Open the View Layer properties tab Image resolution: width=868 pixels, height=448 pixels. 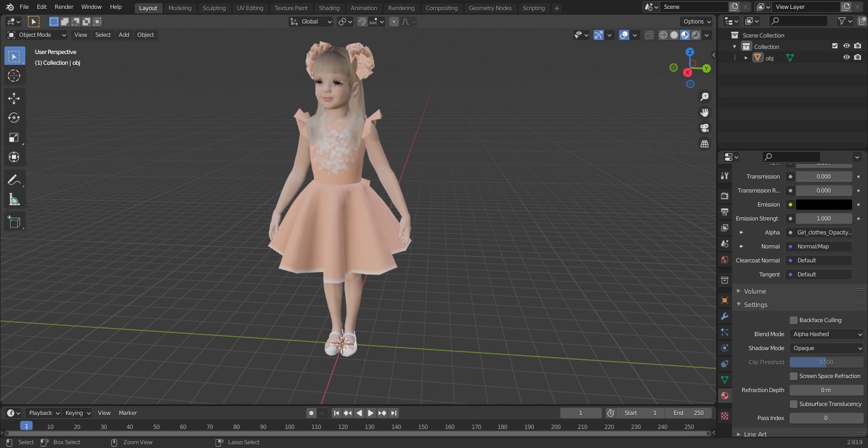tap(724, 227)
